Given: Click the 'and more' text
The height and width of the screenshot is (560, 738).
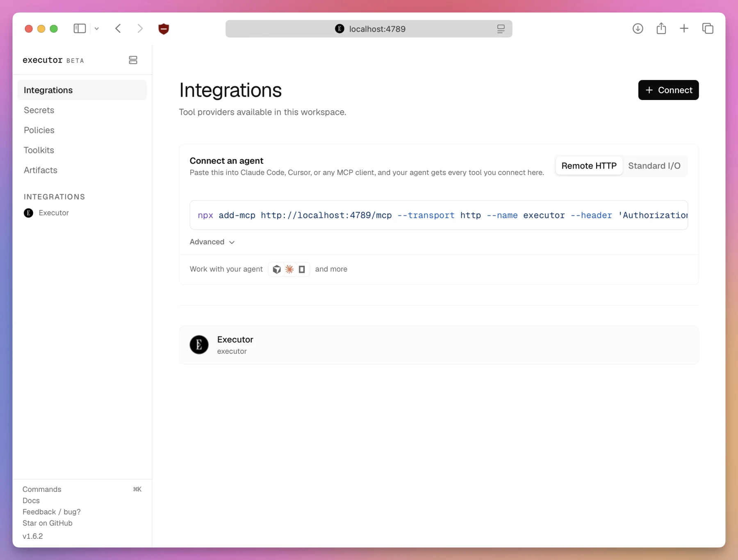Looking at the screenshot, I should (x=331, y=269).
